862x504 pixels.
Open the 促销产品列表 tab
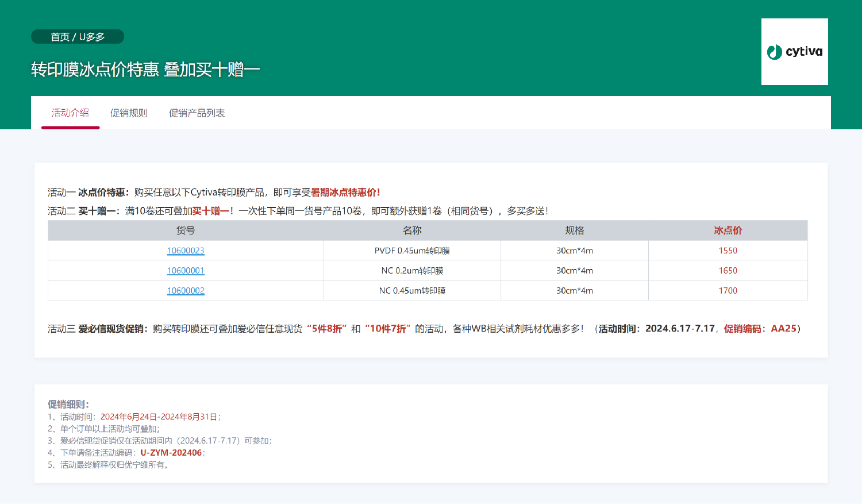[x=197, y=113]
